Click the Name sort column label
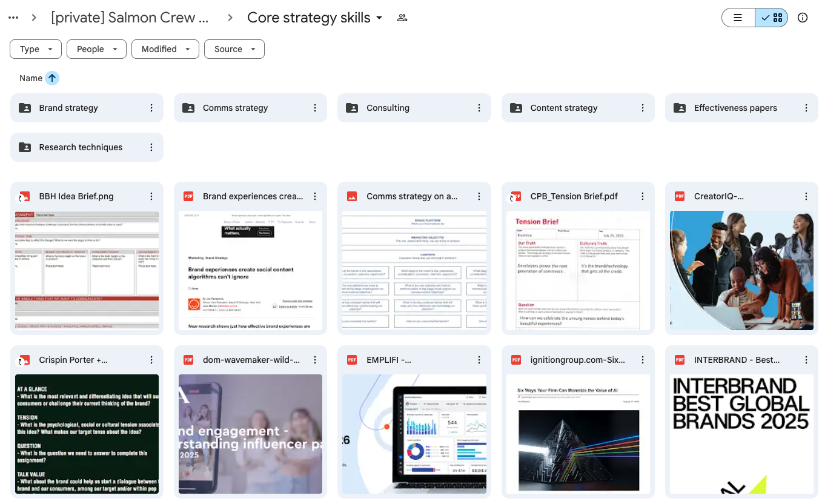This screenshot has width=822, height=504. 30,78
